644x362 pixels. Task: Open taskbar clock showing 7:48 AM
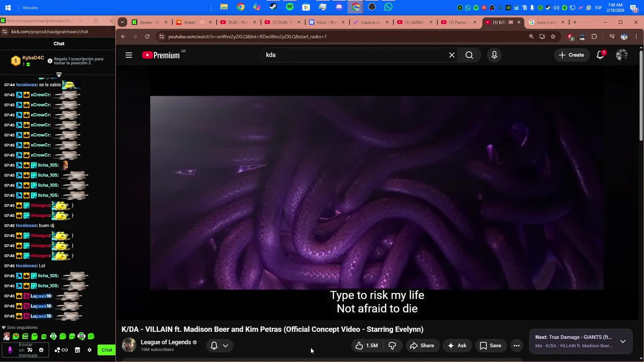615,8
